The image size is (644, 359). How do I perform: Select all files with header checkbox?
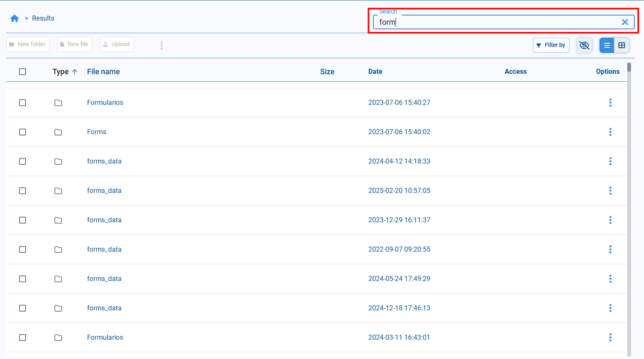tap(23, 72)
